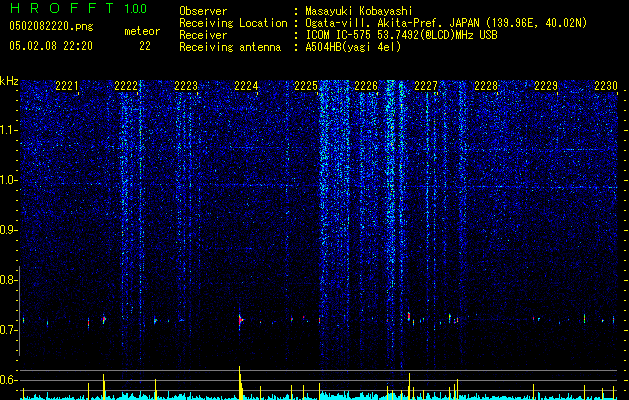Click the HROFFT program title
The width and height of the screenshot is (629, 400).
pos(62,8)
